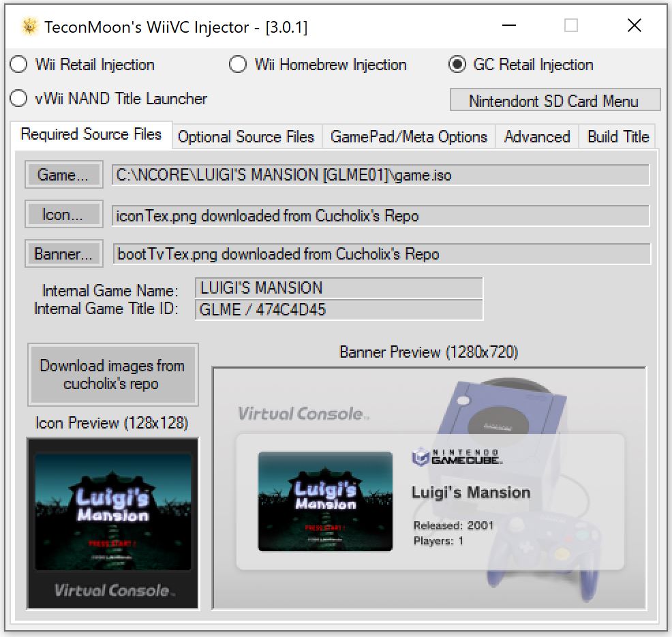Switch to Required Source Files tab
Viewport: 672px width, 637px height.
coord(91,134)
